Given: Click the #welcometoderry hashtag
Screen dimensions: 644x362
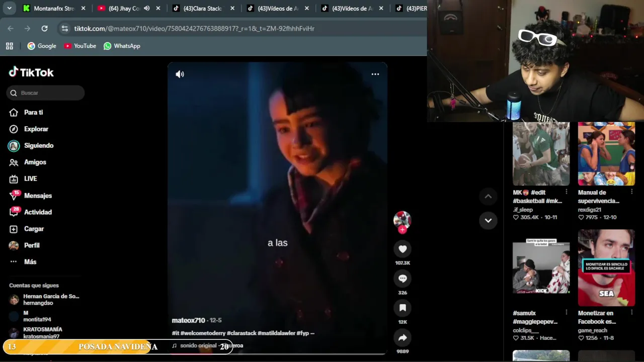Looking at the screenshot, I should click(203, 333).
